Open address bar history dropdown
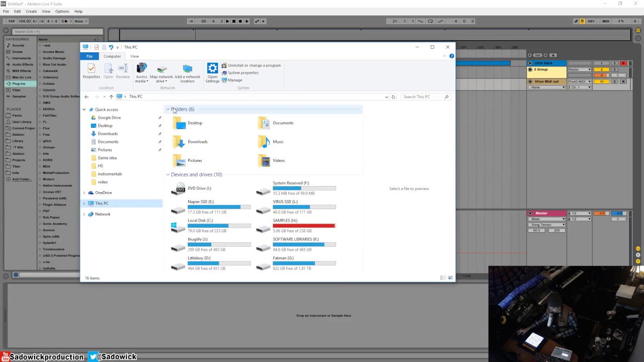The width and height of the screenshot is (644, 362). [x=386, y=97]
